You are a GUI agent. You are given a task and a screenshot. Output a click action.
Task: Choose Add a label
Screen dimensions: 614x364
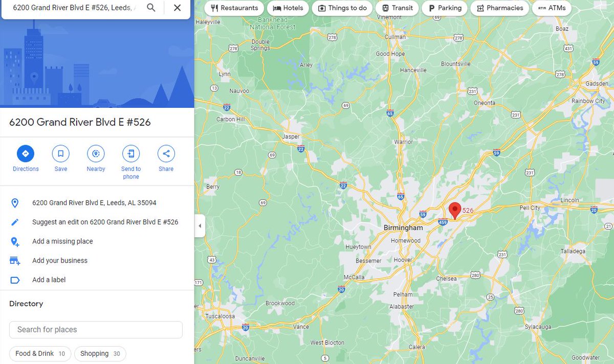49,280
